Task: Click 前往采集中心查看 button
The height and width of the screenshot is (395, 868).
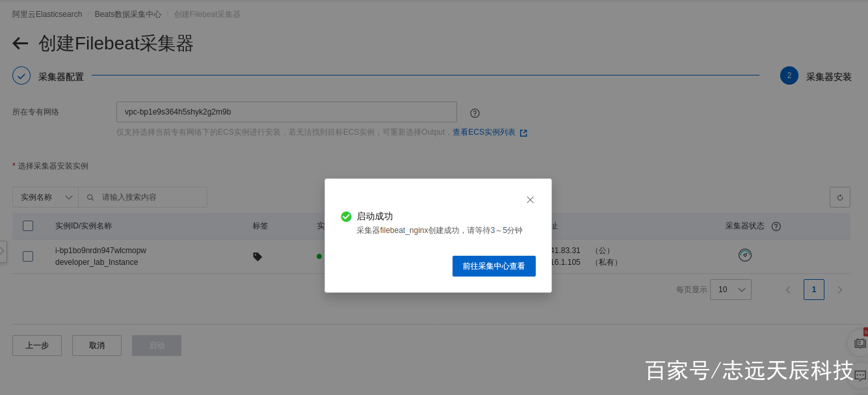Action: (x=494, y=266)
